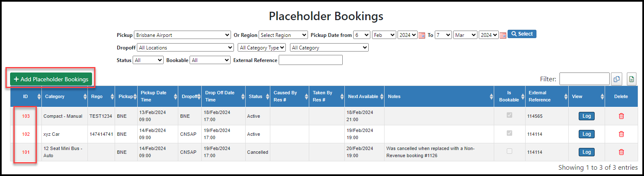Click the export file icon beside Filter
Image resolution: width=644 pixels, height=176 pixels.
coord(631,79)
